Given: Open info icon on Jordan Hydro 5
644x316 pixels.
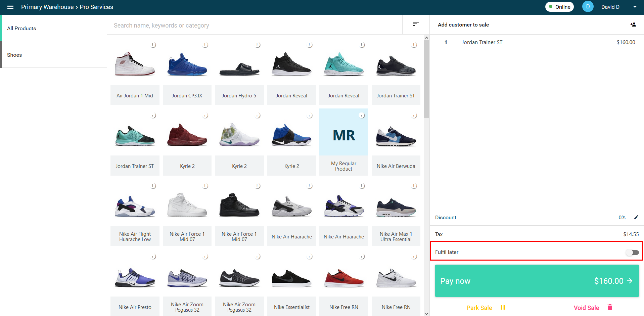Looking at the screenshot, I should [x=258, y=45].
